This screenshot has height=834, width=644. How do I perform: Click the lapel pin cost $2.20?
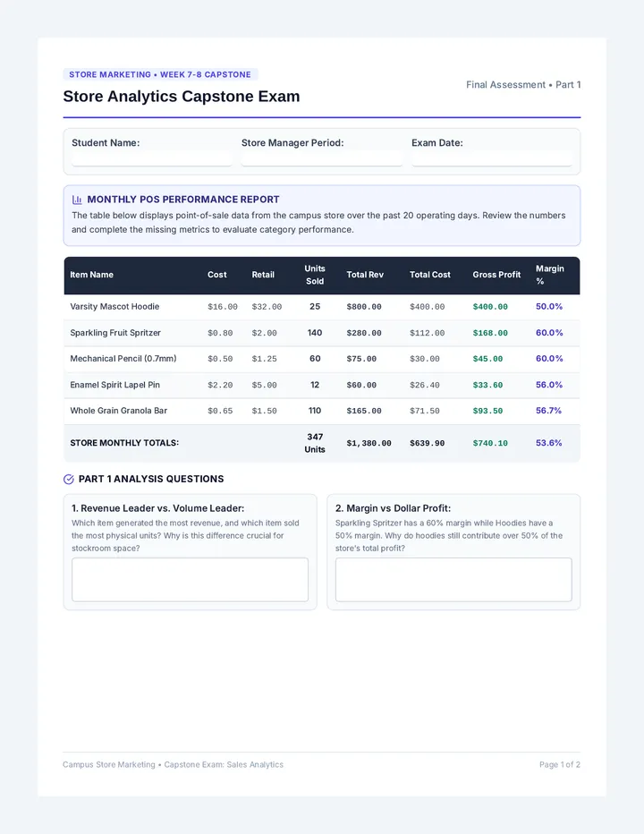click(220, 385)
